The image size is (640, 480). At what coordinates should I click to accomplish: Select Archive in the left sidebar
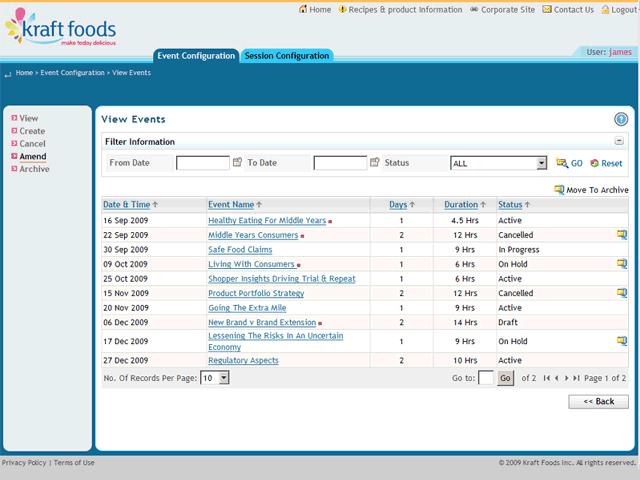34,169
